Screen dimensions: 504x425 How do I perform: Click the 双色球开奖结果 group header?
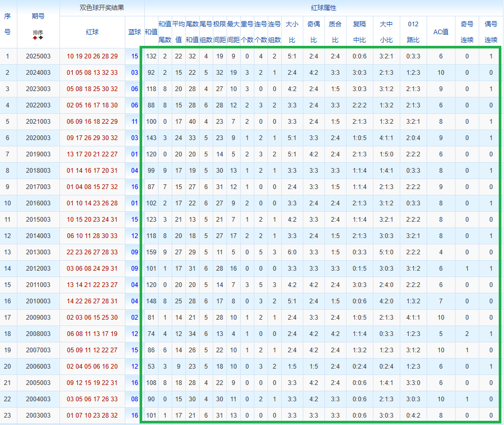click(101, 8)
